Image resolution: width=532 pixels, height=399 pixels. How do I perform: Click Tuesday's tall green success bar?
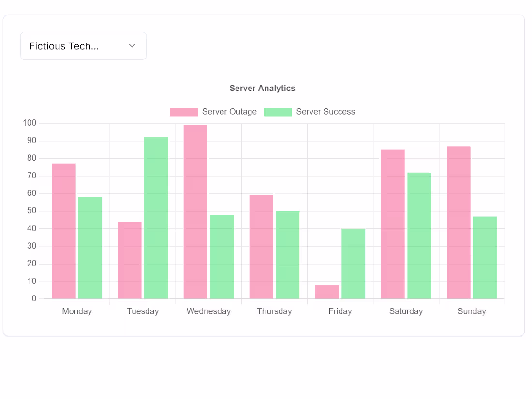(x=156, y=218)
